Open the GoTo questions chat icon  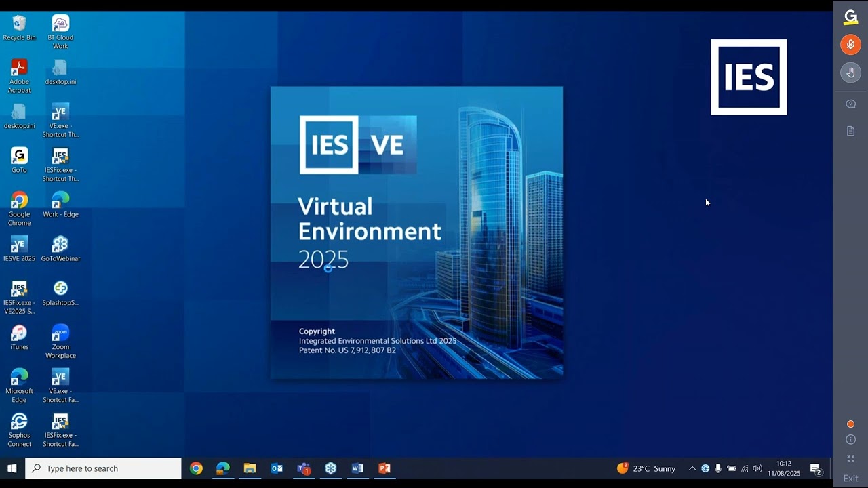(x=850, y=104)
